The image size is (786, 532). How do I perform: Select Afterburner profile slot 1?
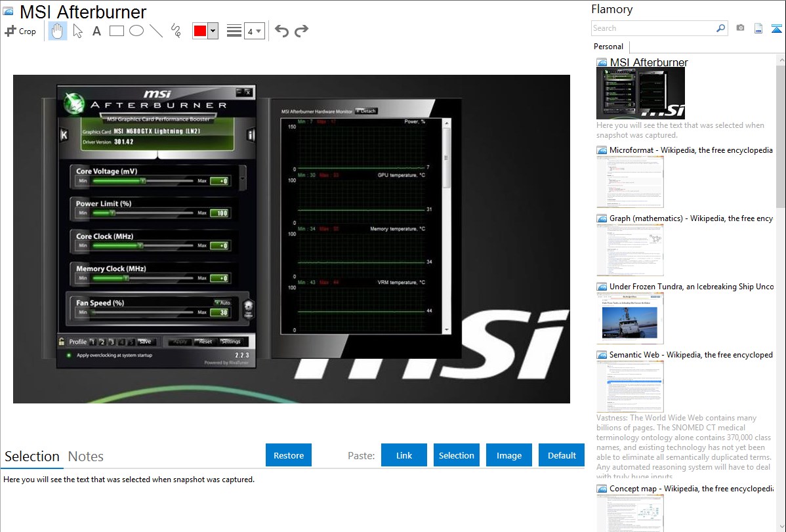93,342
